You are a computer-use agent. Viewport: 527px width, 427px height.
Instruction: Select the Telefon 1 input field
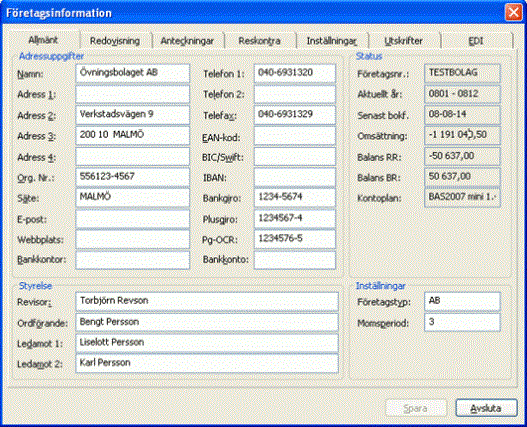(294, 73)
